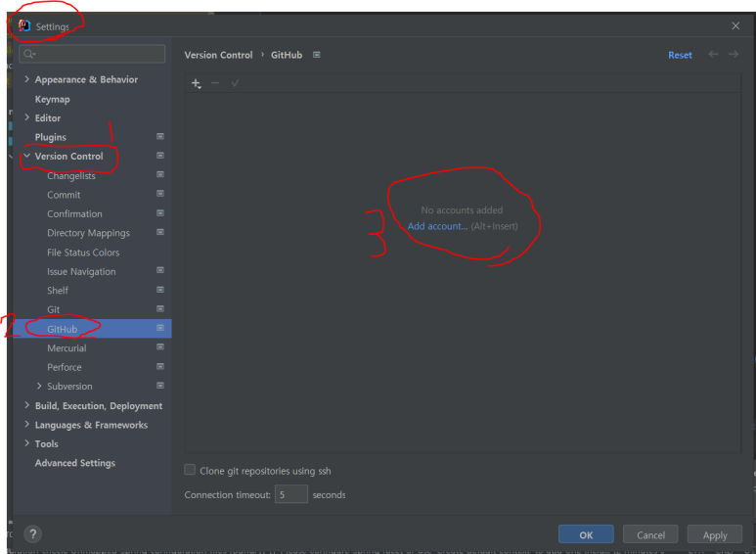Click the search magnifier icon in settings
The width and height of the screenshot is (756, 554).
(x=29, y=54)
